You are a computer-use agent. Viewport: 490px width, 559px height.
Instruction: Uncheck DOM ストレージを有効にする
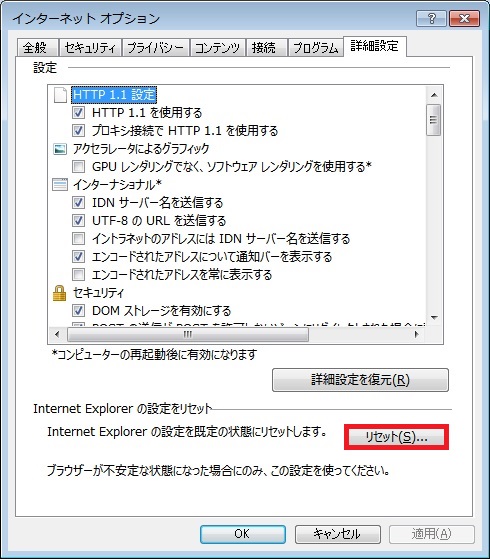click(78, 311)
